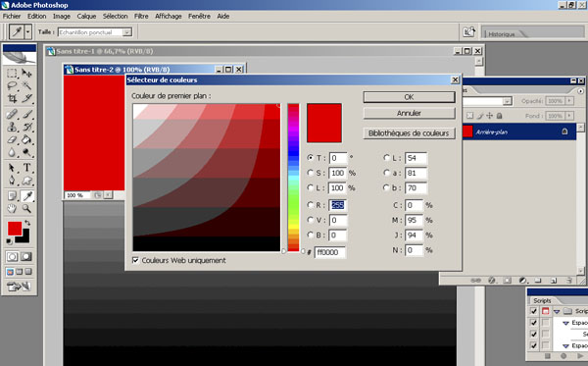Click the black background color swatch
This screenshot has height=366, width=588.
(24, 238)
